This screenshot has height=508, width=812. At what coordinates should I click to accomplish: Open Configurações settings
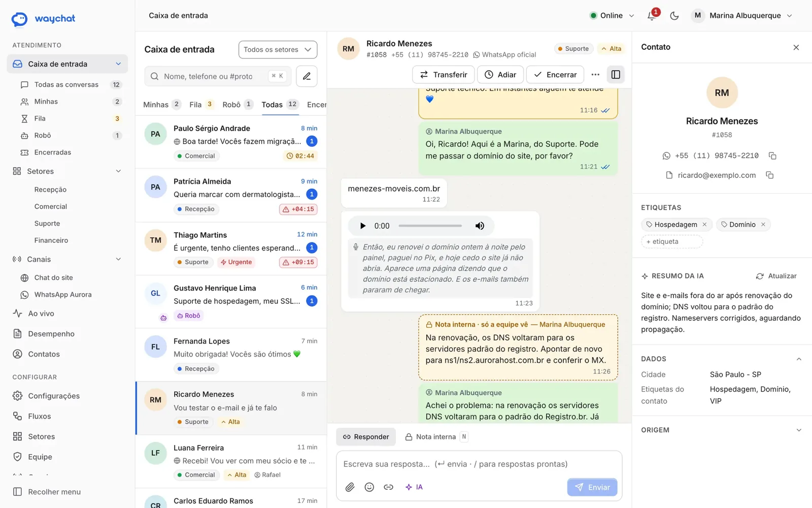(x=67, y=396)
